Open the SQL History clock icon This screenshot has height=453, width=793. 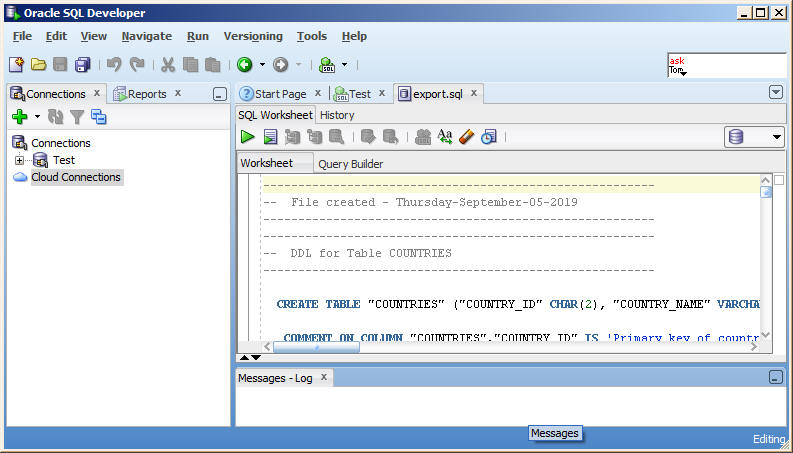point(488,137)
